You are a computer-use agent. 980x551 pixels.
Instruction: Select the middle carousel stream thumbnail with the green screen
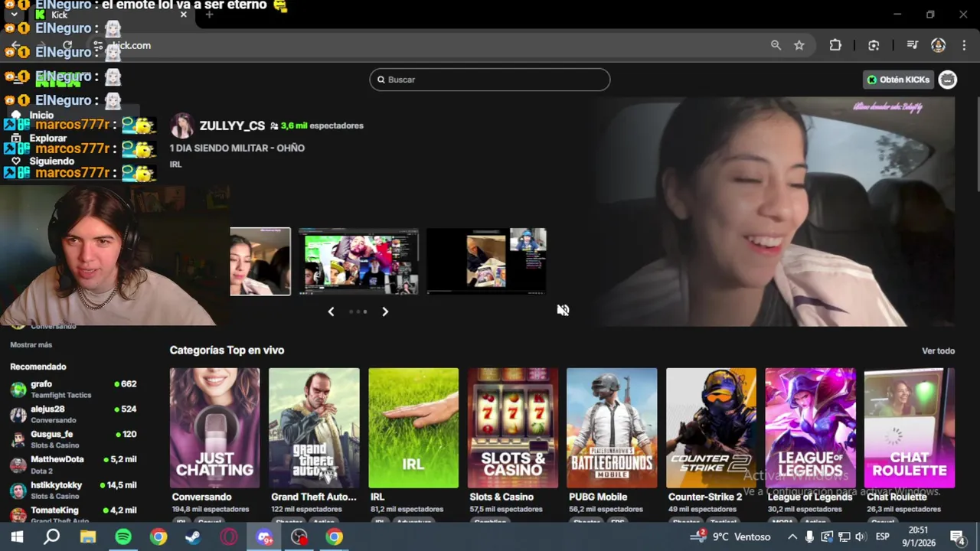[x=358, y=261]
